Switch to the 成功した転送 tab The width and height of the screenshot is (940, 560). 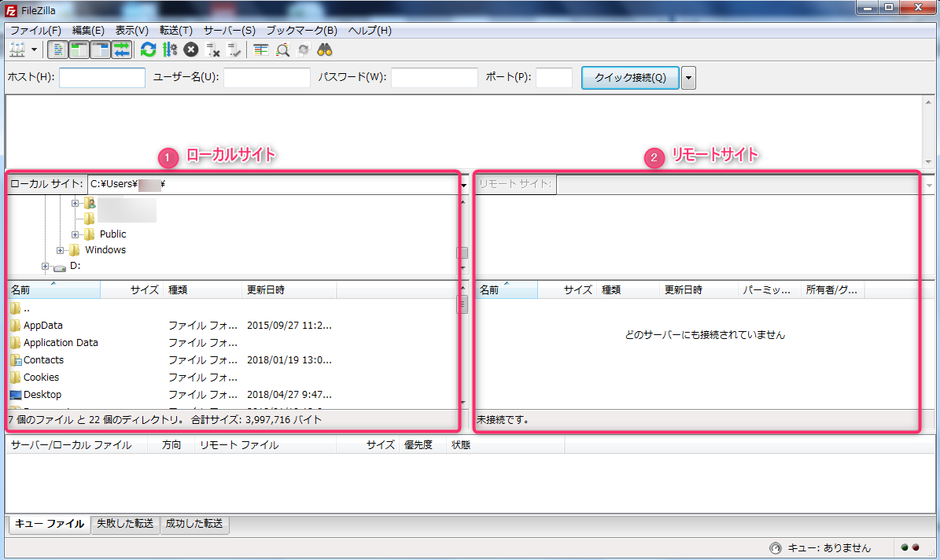click(194, 524)
